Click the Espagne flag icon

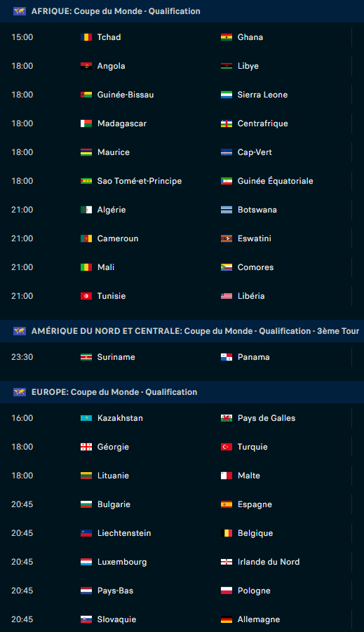coord(226,504)
